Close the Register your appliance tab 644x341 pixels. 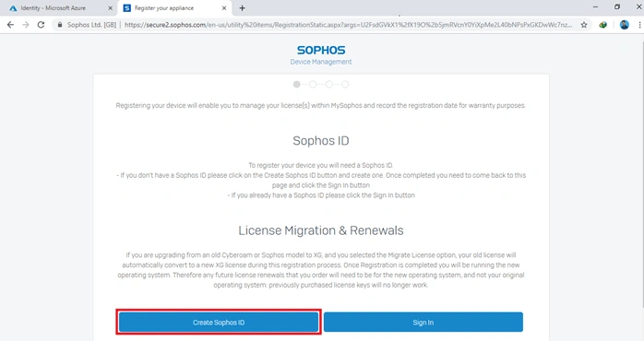224,7
